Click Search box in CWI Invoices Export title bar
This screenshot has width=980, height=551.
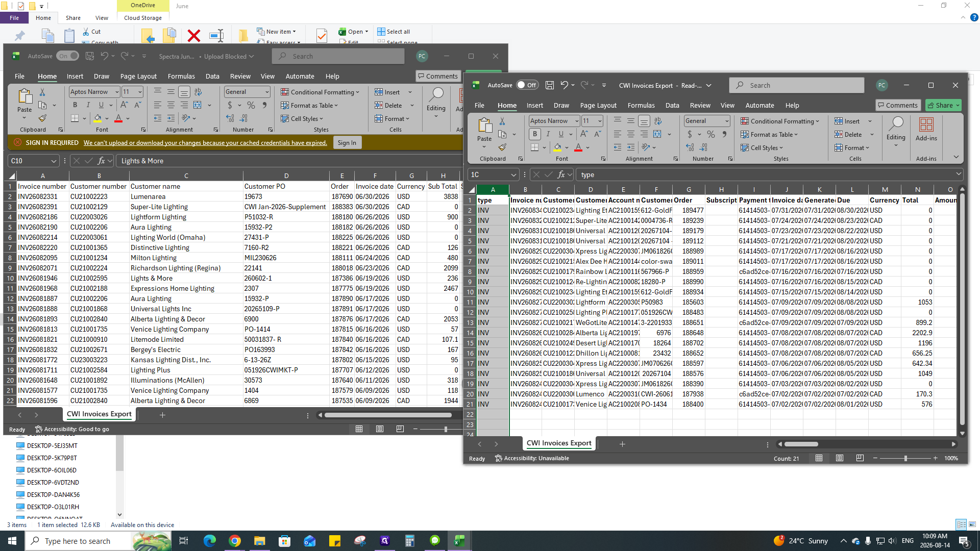(x=797, y=85)
